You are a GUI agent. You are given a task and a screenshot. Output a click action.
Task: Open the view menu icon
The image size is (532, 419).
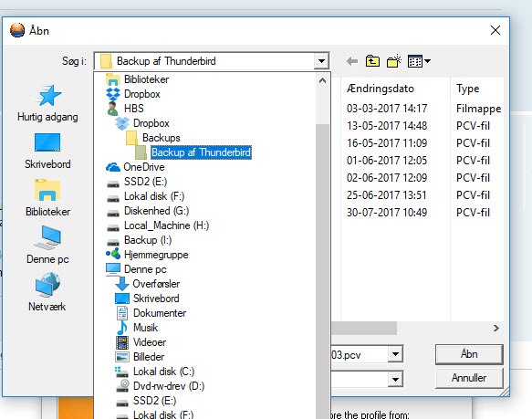(419, 61)
